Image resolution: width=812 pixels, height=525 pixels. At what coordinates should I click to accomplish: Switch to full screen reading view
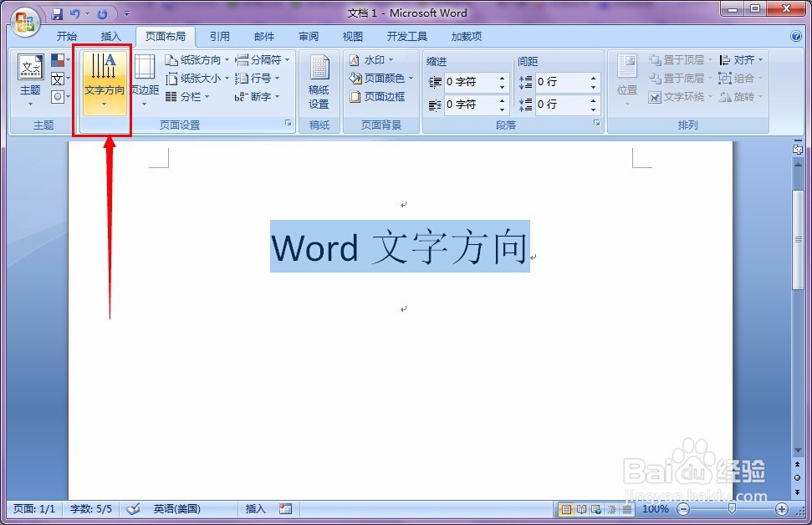tap(581, 509)
